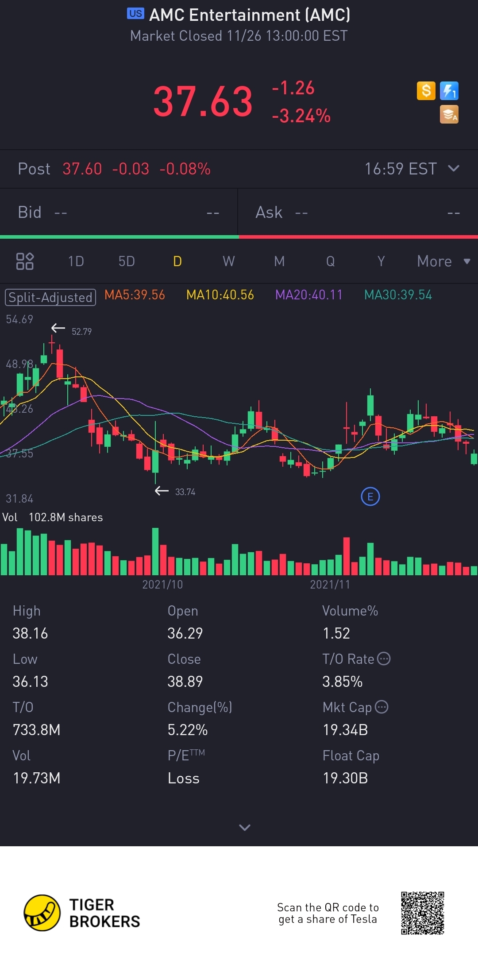Tap the yellow dollar sign icon
The width and height of the screenshot is (478, 980).
click(426, 91)
